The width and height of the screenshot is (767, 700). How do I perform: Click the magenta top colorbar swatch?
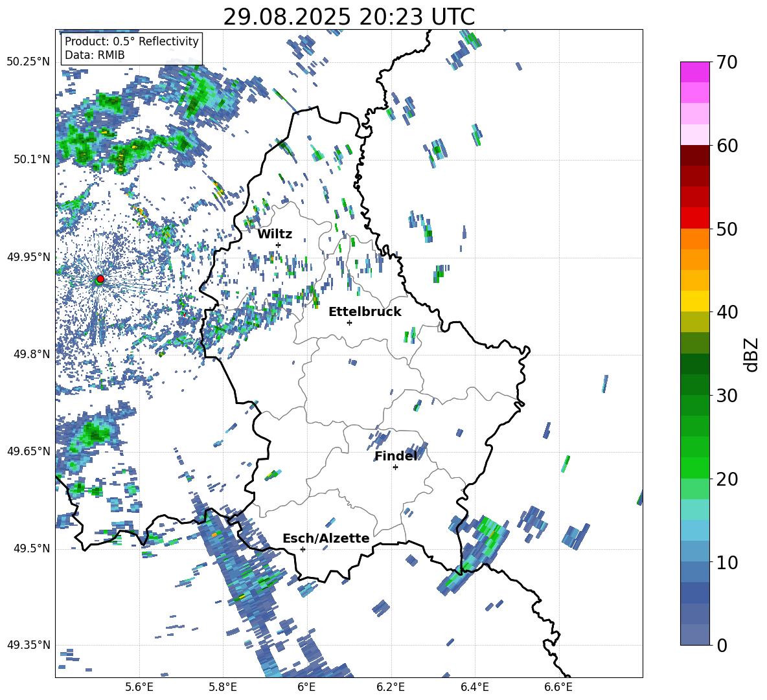694,72
